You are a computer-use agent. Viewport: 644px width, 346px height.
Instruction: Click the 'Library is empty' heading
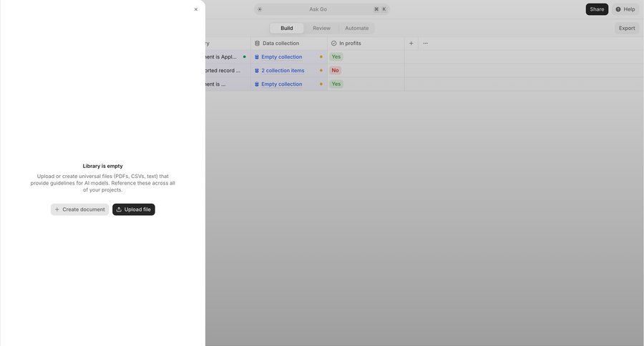(102, 167)
